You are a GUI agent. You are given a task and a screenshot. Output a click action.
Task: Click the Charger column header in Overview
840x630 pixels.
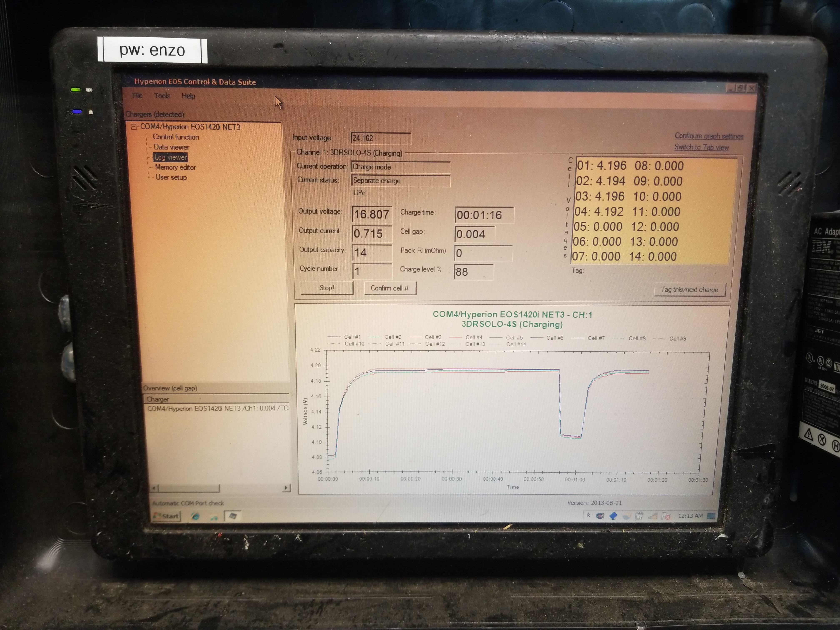[x=216, y=399]
